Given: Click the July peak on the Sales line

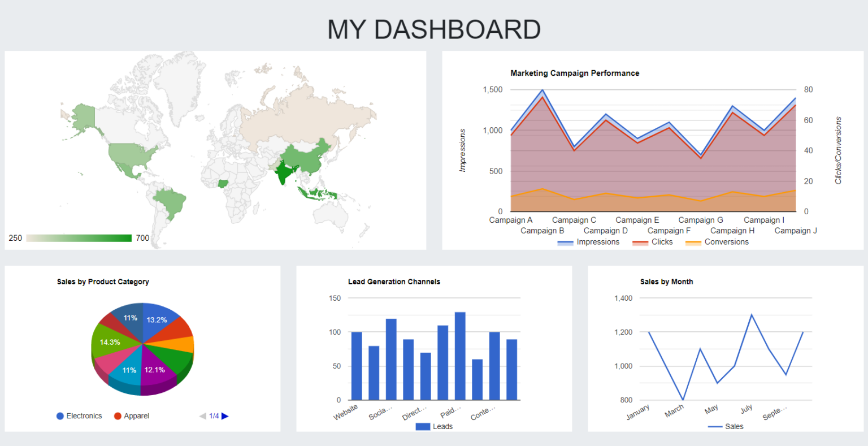Looking at the screenshot, I should coord(752,314).
